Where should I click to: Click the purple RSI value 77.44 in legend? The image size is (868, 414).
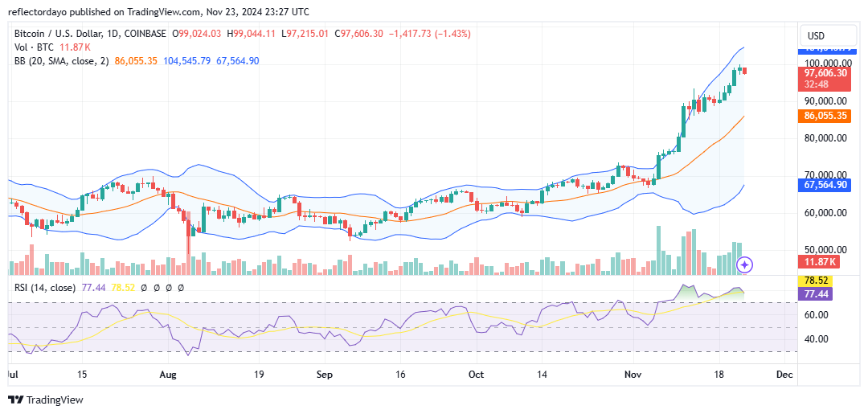pos(92,288)
